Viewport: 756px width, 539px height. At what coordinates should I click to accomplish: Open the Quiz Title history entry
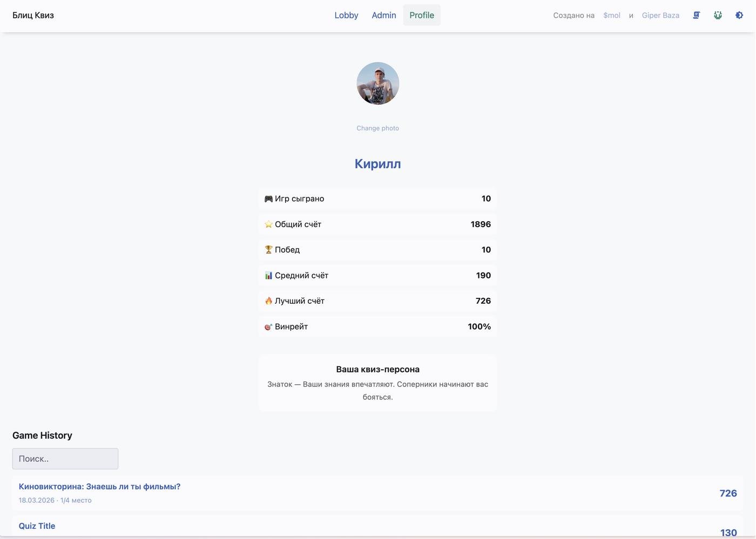coord(37,526)
